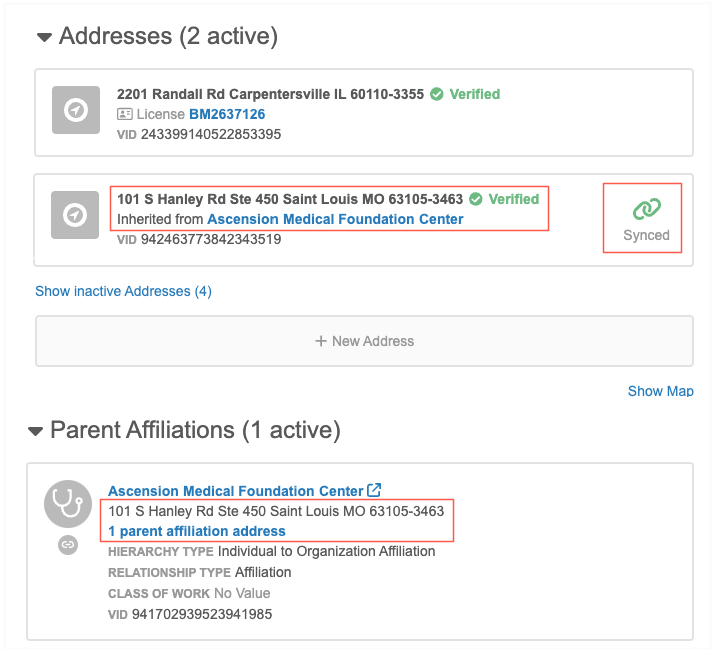This screenshot has width=714, height=649.
Task: Click the Verified checkmark on Randall Rd address
Action: [436, 94]
